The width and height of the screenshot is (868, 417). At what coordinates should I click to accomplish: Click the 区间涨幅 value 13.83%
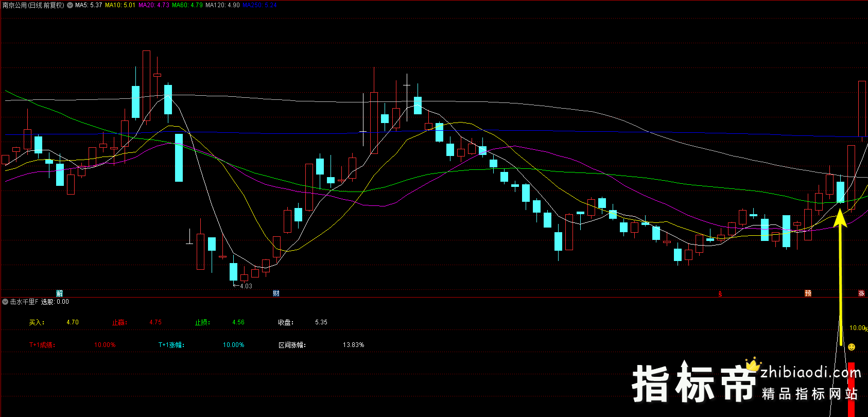[x=354, y=345]
